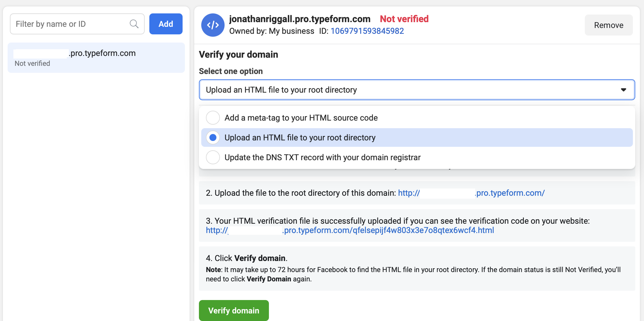
Task: Select Update the DNS TXT record radio button
Action: [x=213, y=157]
